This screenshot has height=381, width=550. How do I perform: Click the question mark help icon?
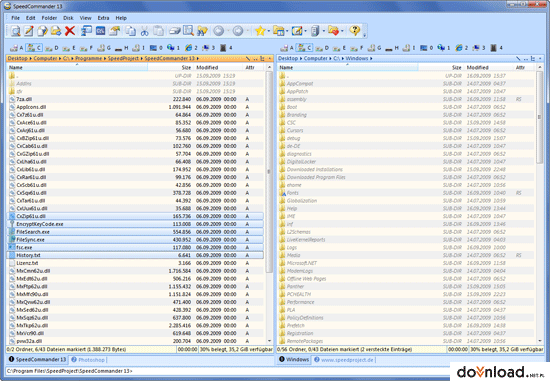point(355,31)
